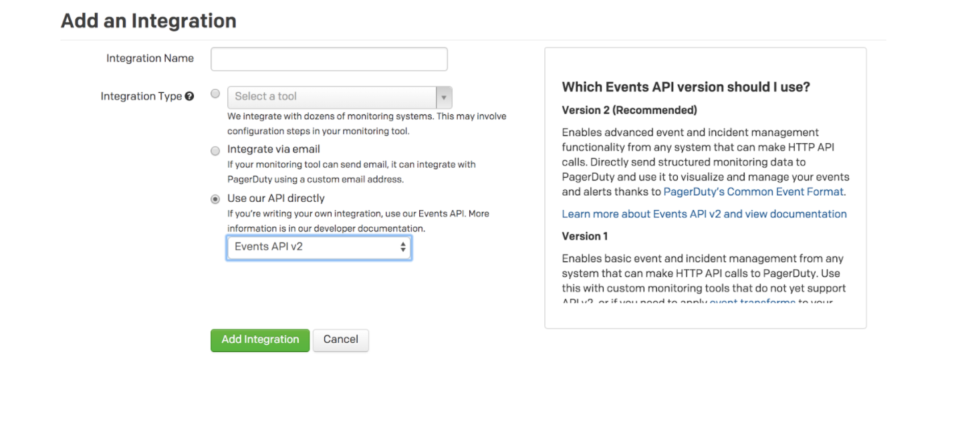
Task: Open the Events API v2 version selector
Action: point(318,247)
